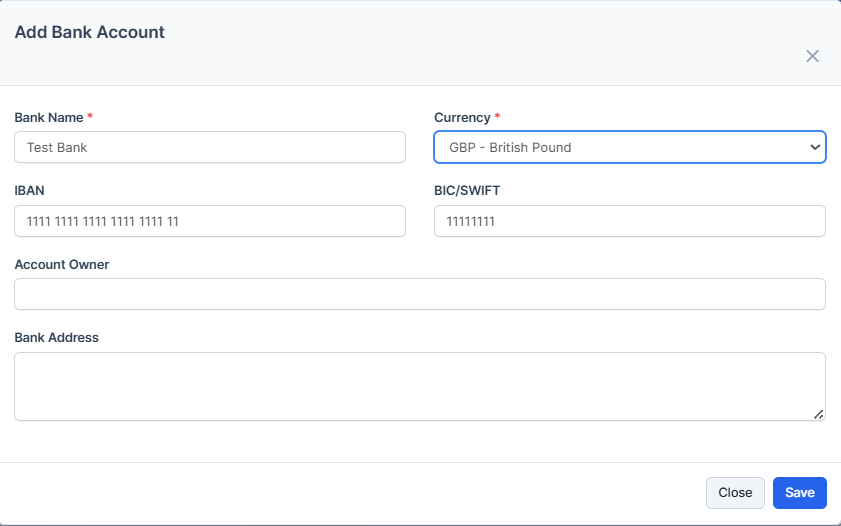
Task: Click the Currency label text
Action: pos(462,118)
